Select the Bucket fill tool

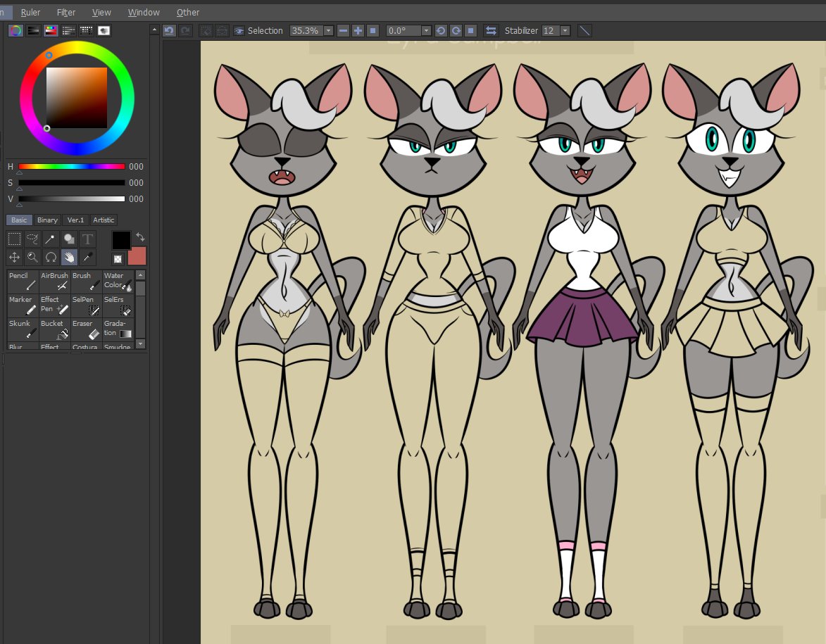point(54,328)
